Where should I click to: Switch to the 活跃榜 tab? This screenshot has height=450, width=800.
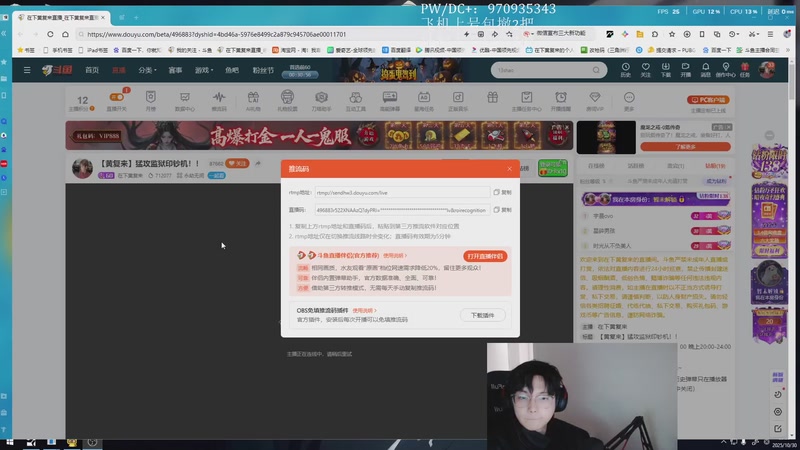tap(636, 166)
